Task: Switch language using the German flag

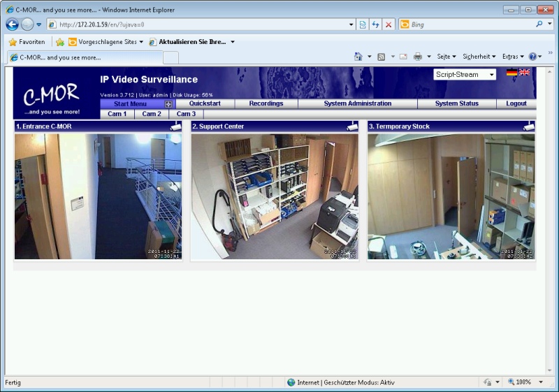Action: 511,73
